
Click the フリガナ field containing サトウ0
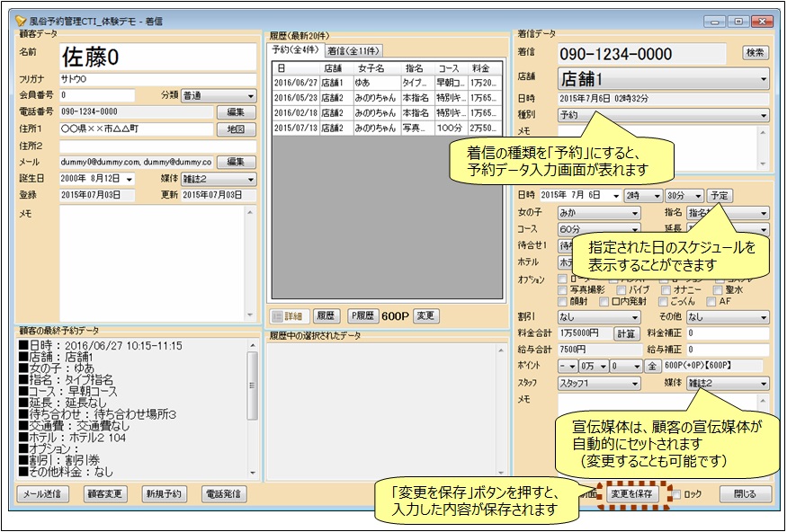click(x=157, y=79)
